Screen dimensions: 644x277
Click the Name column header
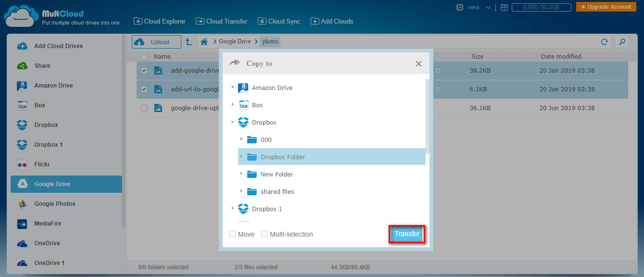tap(162, 57)
